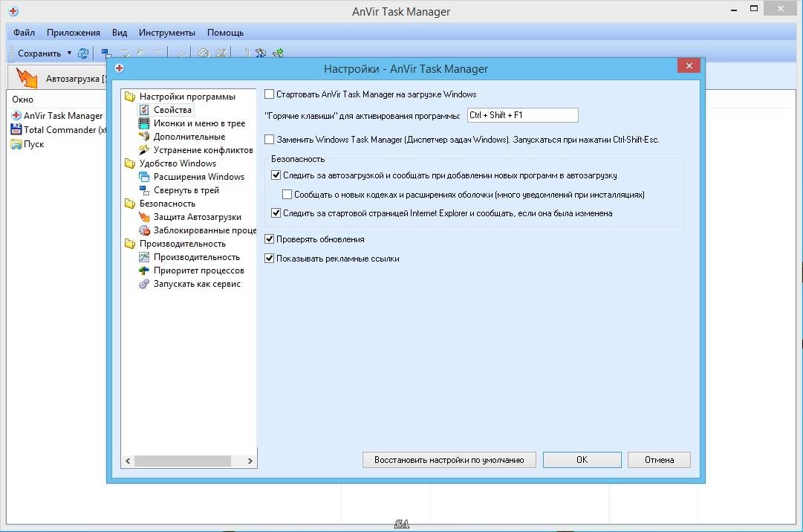The height and width of the screenshot is (532, 803).
Task: Click the tree scrollbar right arrow
Action: [x=250, y=461]
